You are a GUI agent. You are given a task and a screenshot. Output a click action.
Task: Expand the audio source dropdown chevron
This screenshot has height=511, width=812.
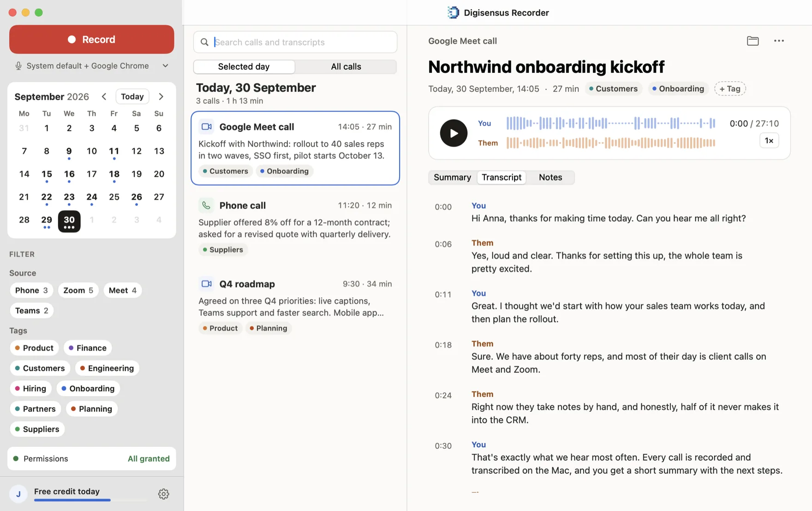165,66
